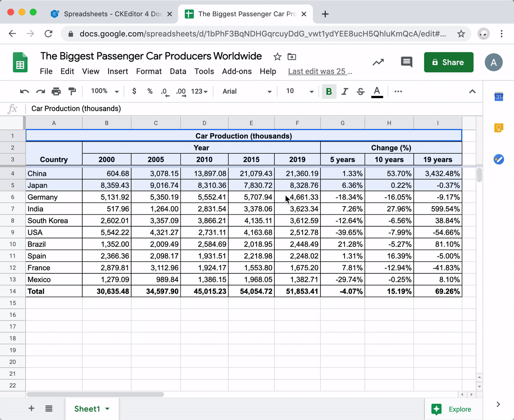
Task: Hide the menus with the collapse arrow
Action: [x=472, y=91]
